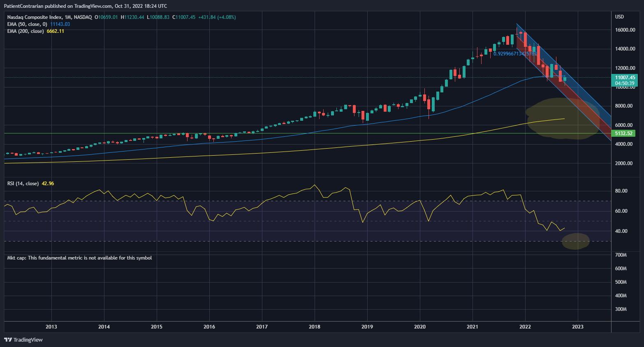The width and height of the screenshot is (644, 347).
Task: Click the 4000.00 price axis label
Action: tap(624, 144)
